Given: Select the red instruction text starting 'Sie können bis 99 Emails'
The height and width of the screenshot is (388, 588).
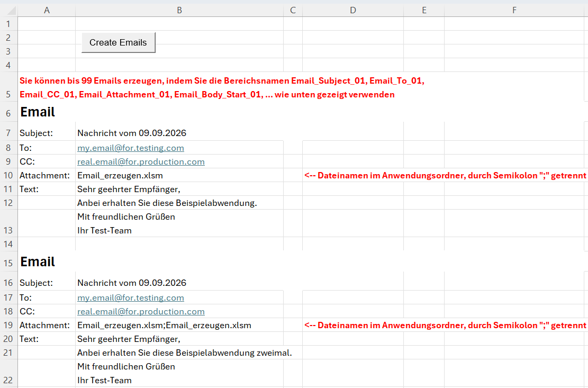Looking at the screenshot, I should pos(222,87).
